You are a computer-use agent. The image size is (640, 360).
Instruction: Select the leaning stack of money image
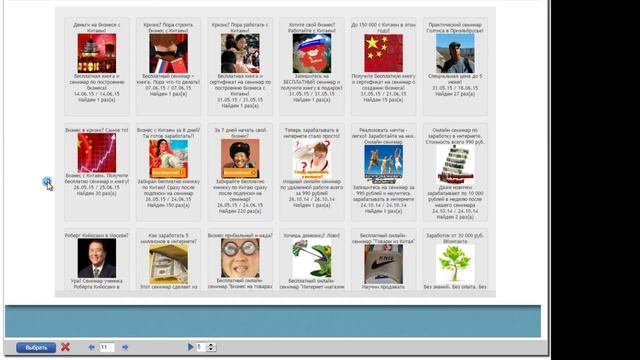455,164
